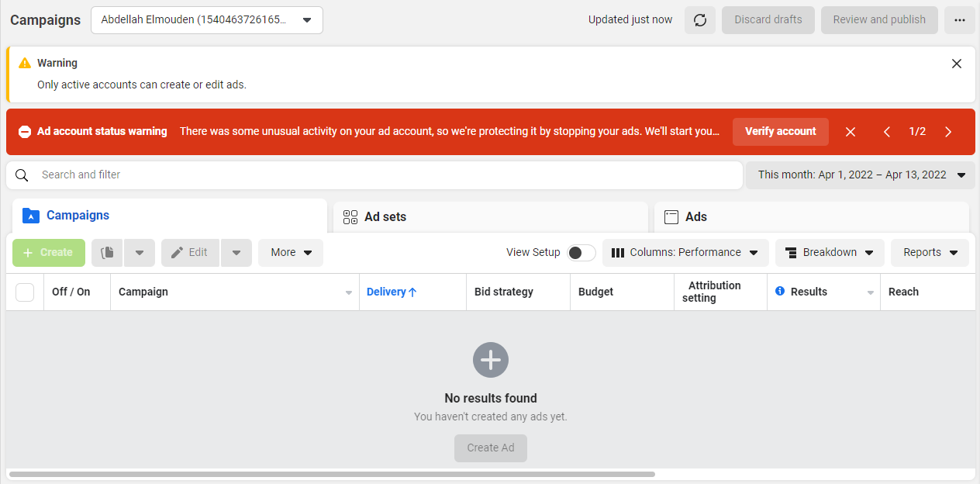Screen dimensions: 980x484
Task: Click the horizontal scrollbar under the table
Action: click(332, 474)
